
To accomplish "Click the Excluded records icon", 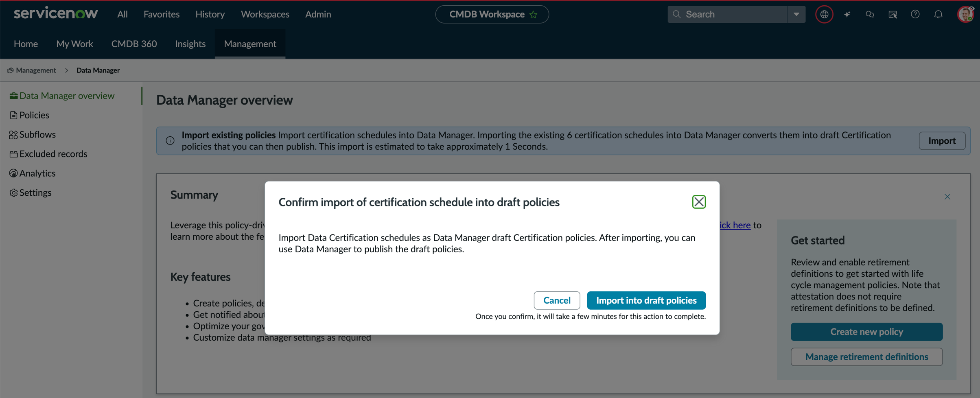I will tap(13, 154).
